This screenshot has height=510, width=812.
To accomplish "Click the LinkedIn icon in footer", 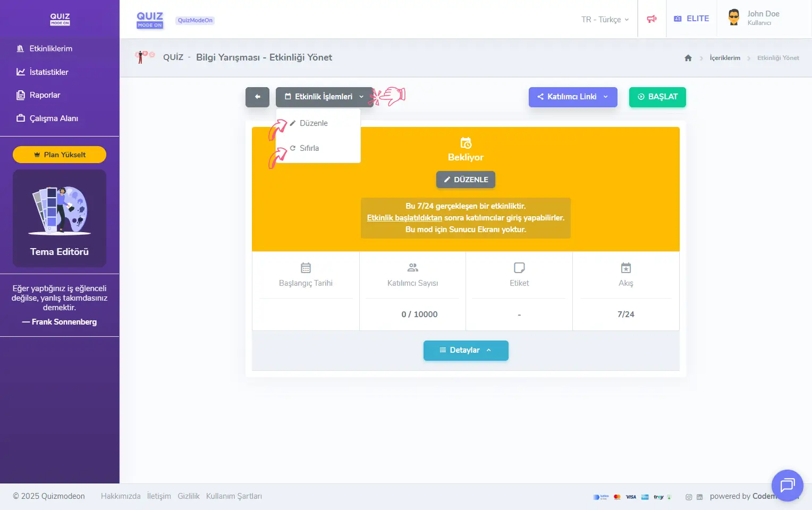I will [x=699, y=497].
